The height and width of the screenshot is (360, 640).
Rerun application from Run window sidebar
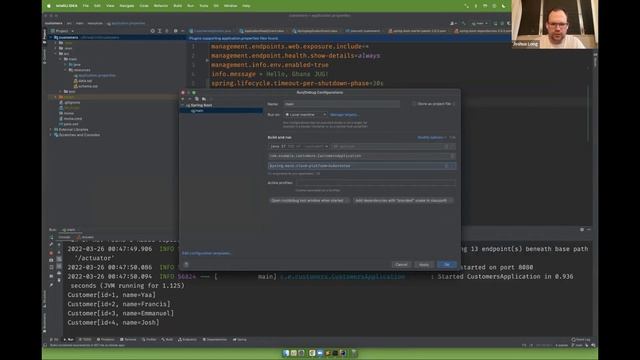51,237
